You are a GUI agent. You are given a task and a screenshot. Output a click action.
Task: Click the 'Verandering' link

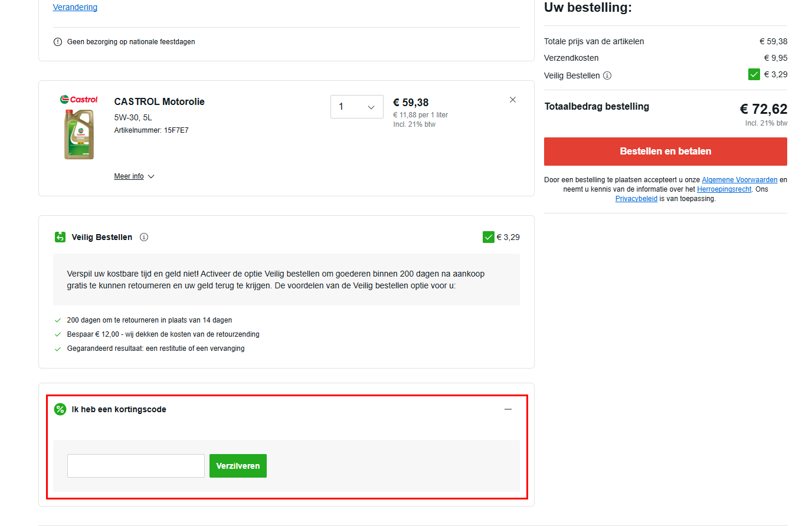(x=75, y=7)
